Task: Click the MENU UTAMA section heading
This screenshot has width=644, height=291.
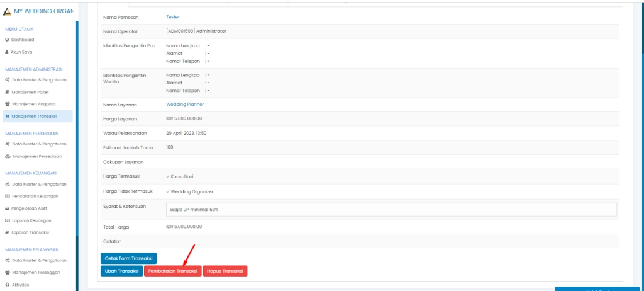Action: coord(19,29)
